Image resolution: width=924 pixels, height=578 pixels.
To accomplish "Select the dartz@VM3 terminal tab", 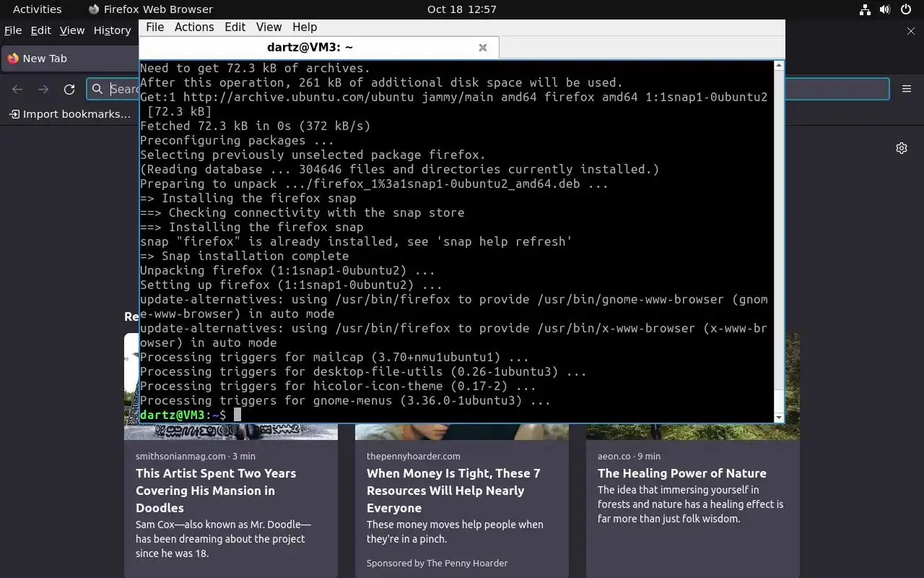I will click(x=318, y=48).
